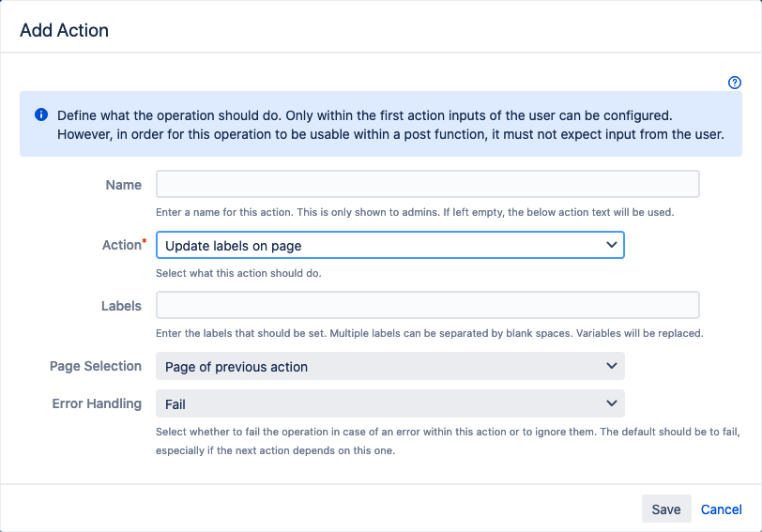Expand the Page Selection dropdown
762x532 pixels.
(389, 366)
